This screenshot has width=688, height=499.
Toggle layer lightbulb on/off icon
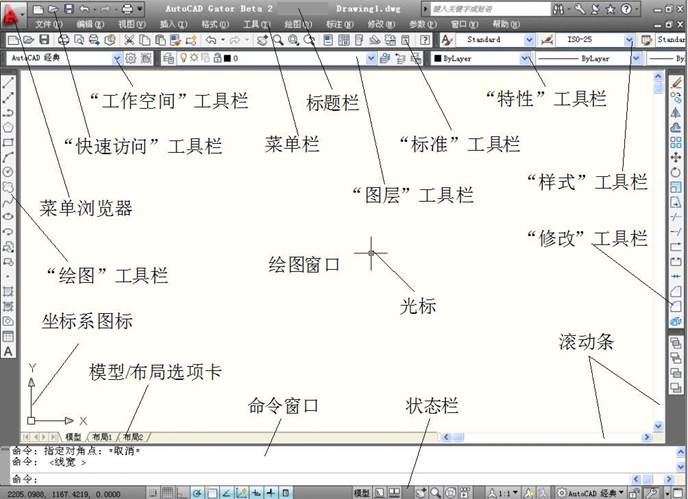point(184,58)
